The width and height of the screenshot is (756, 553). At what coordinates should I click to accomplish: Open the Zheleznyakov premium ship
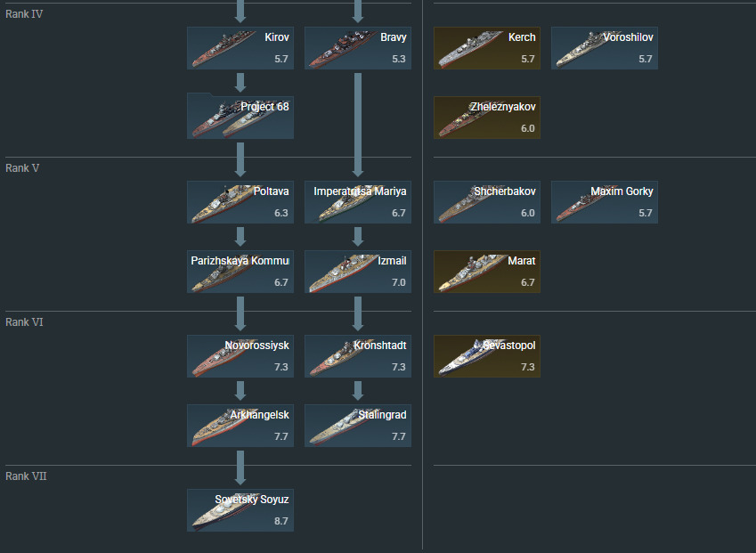[487, 118]
